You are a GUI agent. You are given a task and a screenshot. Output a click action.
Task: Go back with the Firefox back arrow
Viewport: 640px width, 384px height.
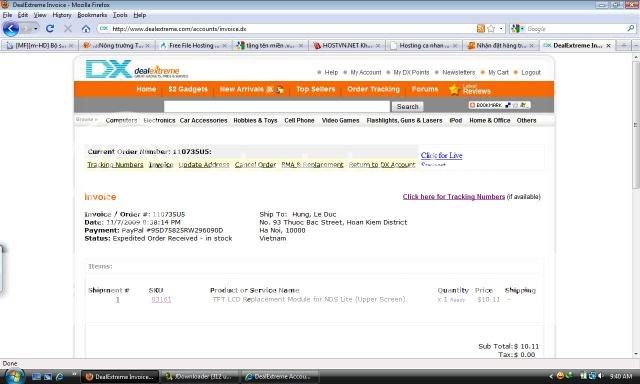click(11, 29)
